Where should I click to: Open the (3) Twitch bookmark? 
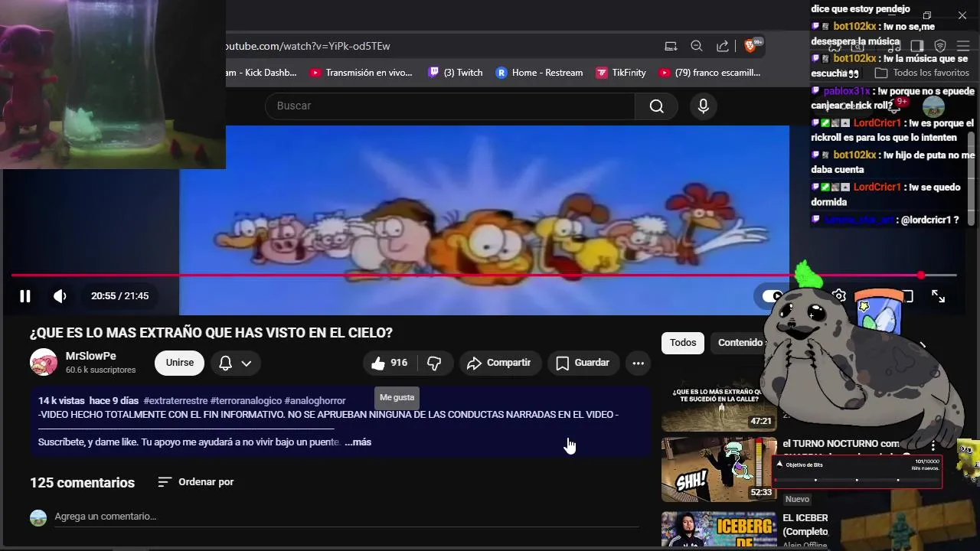click(456, 73)
